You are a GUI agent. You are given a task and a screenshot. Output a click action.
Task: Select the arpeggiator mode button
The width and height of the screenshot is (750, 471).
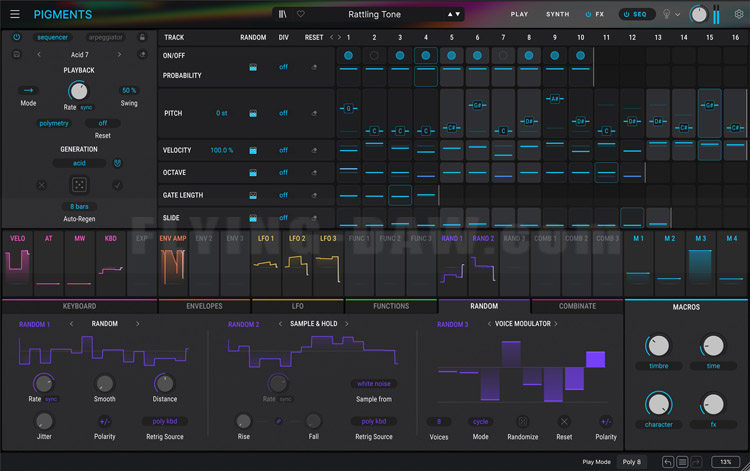pos(107,37)
